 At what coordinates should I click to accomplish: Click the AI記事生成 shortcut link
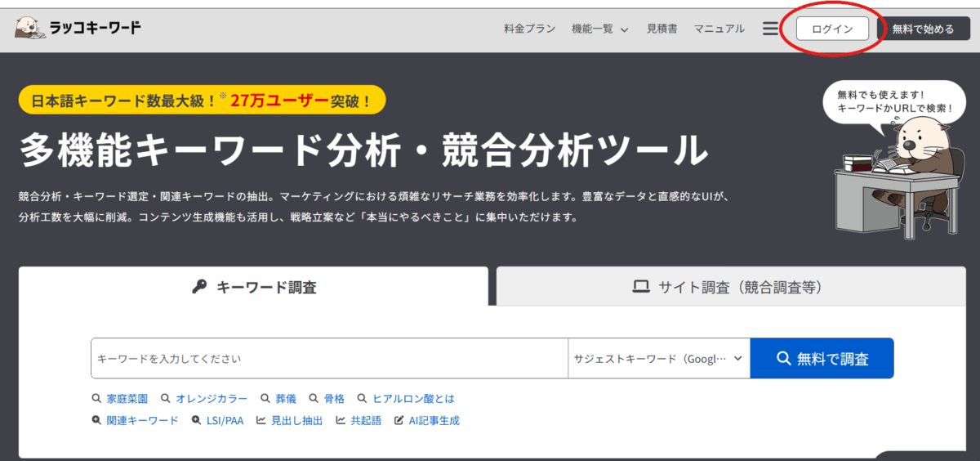427,421
